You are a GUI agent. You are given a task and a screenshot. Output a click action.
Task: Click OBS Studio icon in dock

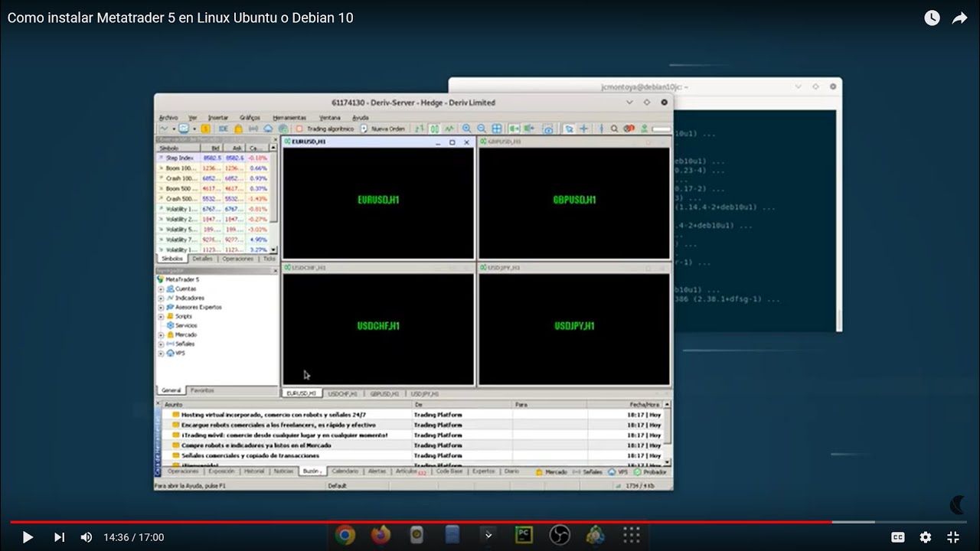(x=560, y=535)
